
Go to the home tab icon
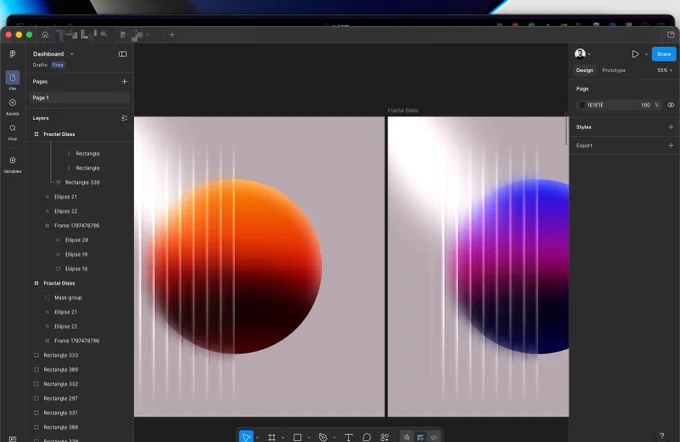(45, 35)
